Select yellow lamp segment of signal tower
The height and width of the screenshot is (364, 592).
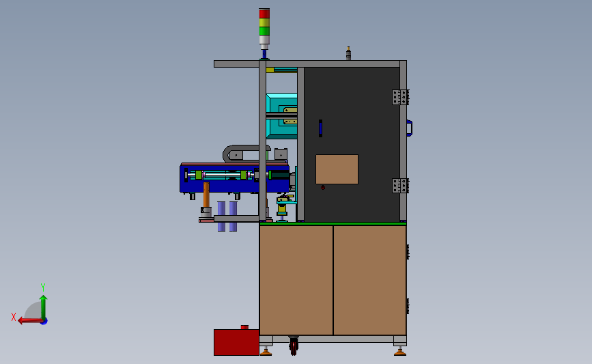click(264, 23)
